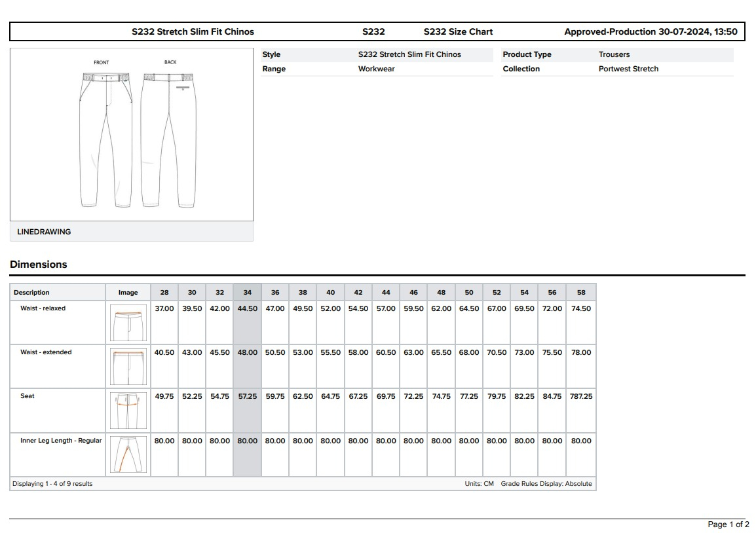Open the Inner Leg Length diagram image

128,454
